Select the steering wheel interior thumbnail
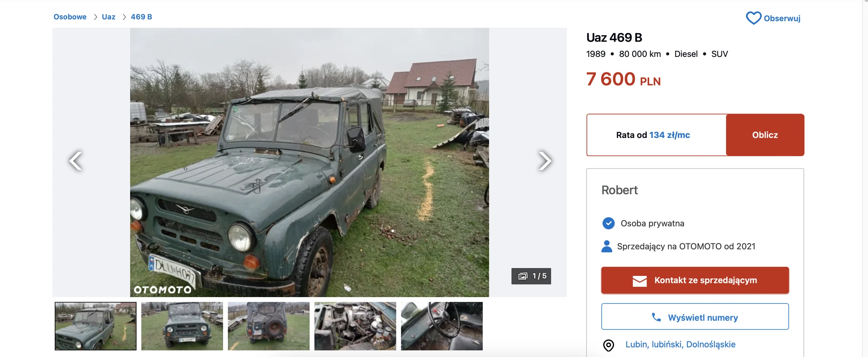This screenshot has height=357, width=868. [442, 326]
